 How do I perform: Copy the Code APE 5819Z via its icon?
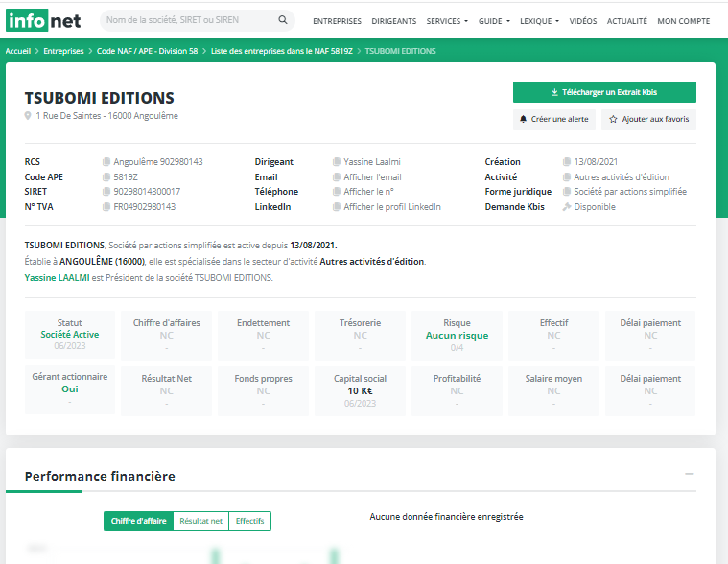pos(106,176)
